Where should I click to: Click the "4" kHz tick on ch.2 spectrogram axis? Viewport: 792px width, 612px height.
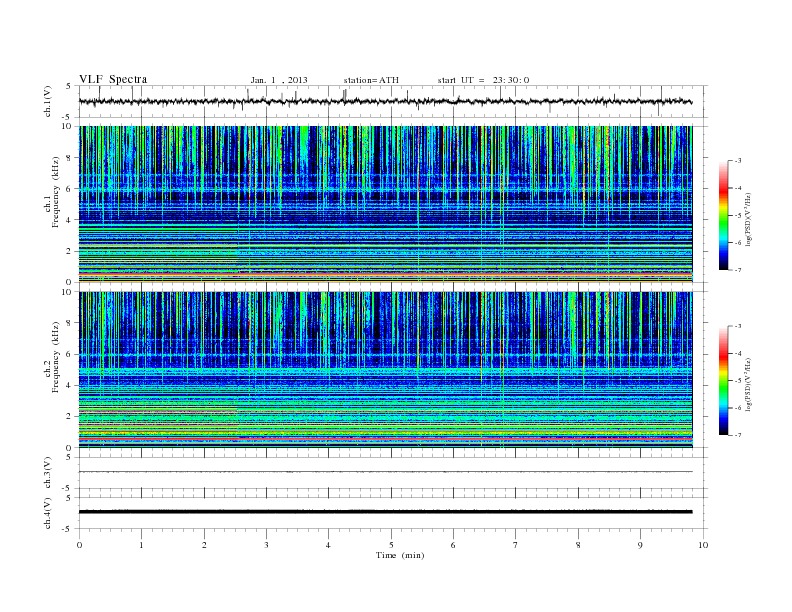click(x=69, y=385)
